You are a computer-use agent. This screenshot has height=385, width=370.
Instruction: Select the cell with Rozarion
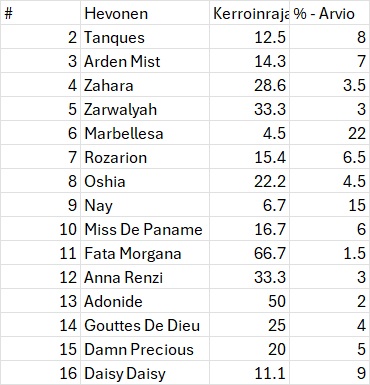click(145, 157)
